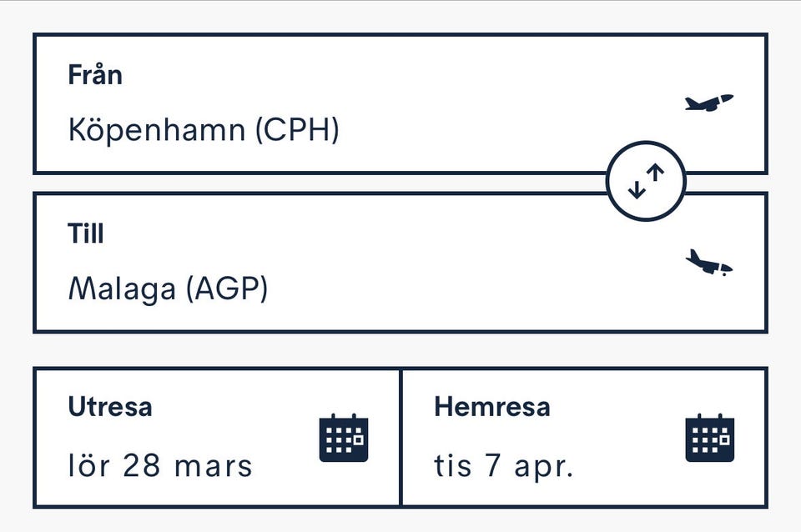Click the Från label
801x532 pixels.
95,75
